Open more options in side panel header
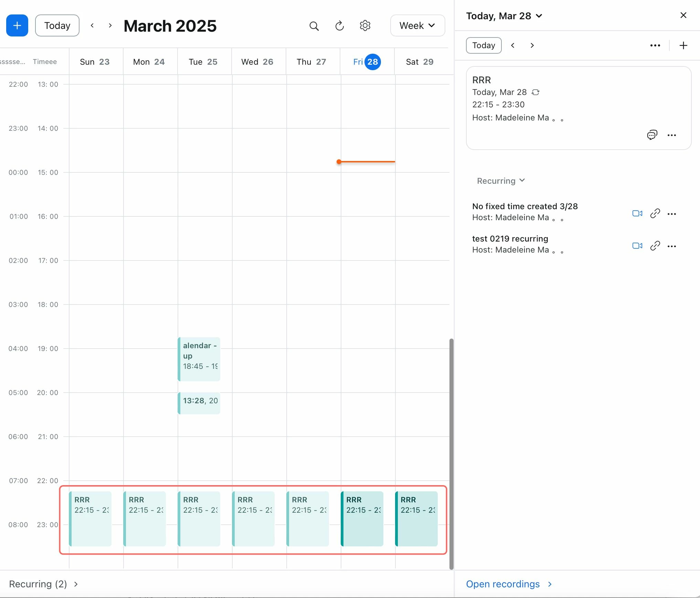The image size is (700, 598). [x=655, y=45]
